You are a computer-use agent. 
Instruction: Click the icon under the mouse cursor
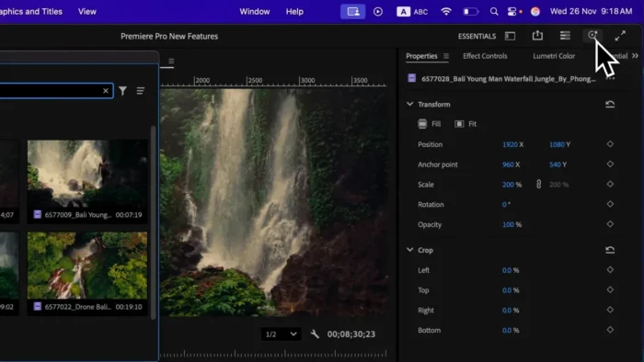point(592,35)
